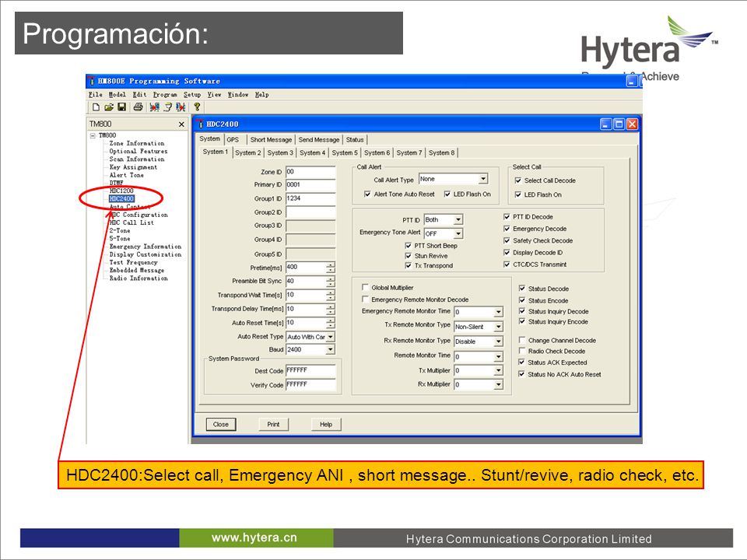Viewport: 747px width, 560px height.
Task: Toggle the PTT ID Decode checkbox
Action: (x=507, y=217)
